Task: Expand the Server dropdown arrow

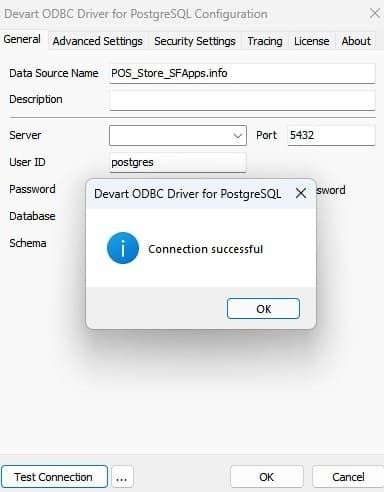Action: pyautogui.click(x=237, y=136)
